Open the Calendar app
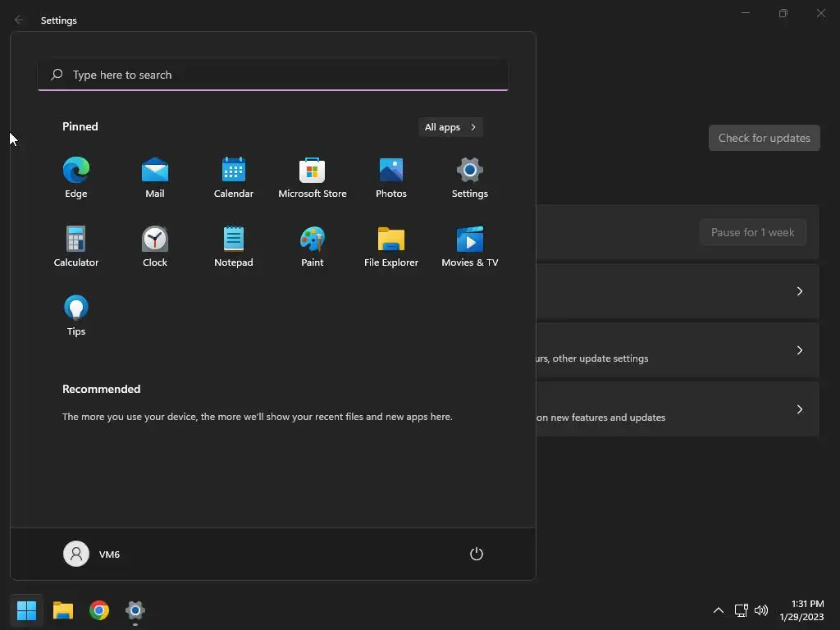The height and width of the screenshot is (630, 840). pos(234,178)
